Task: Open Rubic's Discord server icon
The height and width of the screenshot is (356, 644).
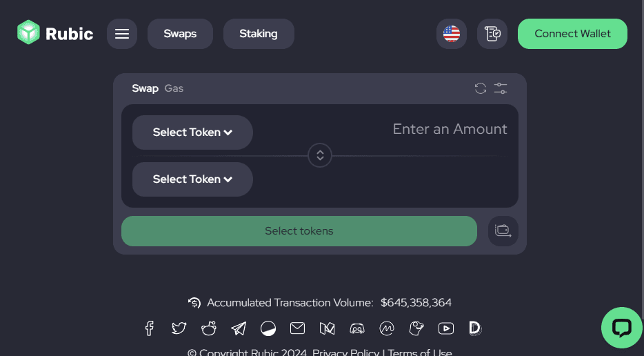Action: [357, 328]
